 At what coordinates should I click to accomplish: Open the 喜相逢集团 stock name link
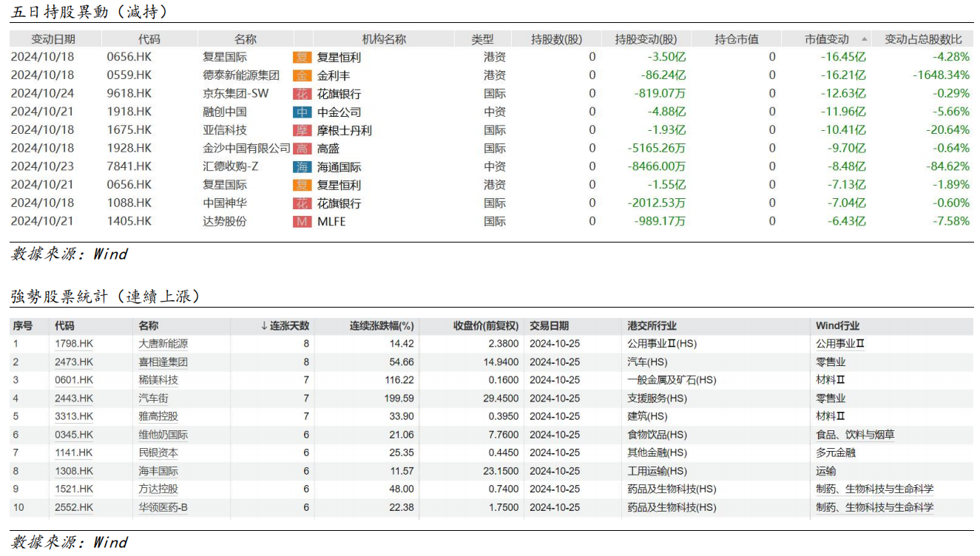pyautogui.click(x=163, y=362)
